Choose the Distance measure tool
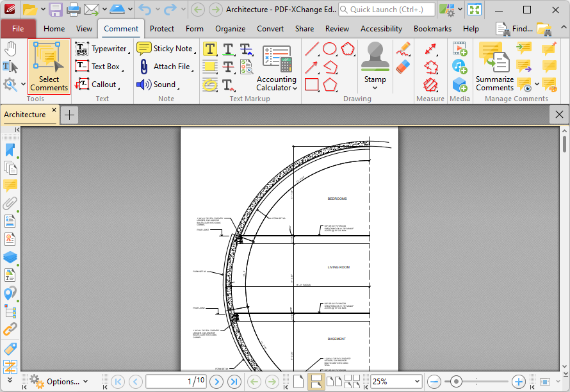 pos(430,49)
